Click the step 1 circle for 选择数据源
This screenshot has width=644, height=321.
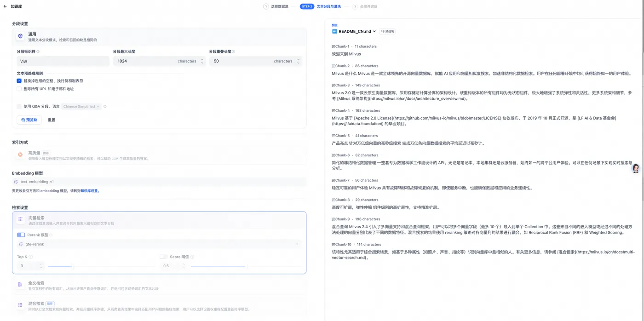coord(266,6)
